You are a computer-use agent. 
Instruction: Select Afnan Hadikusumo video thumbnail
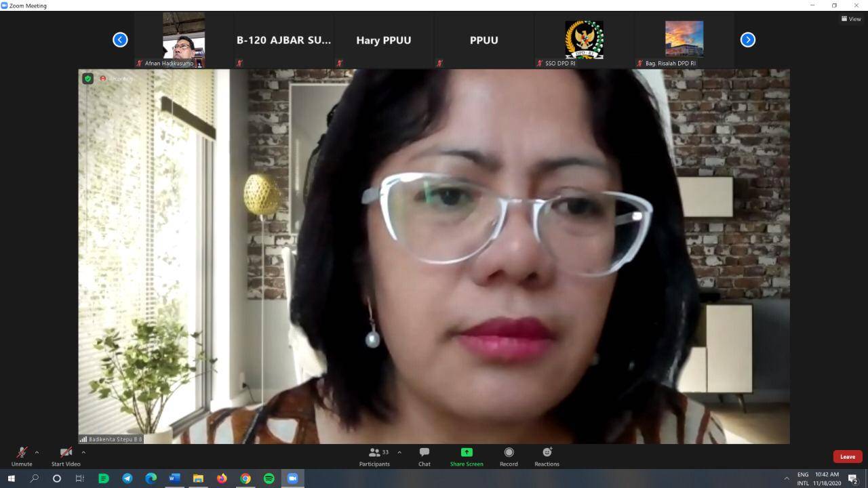184,40
